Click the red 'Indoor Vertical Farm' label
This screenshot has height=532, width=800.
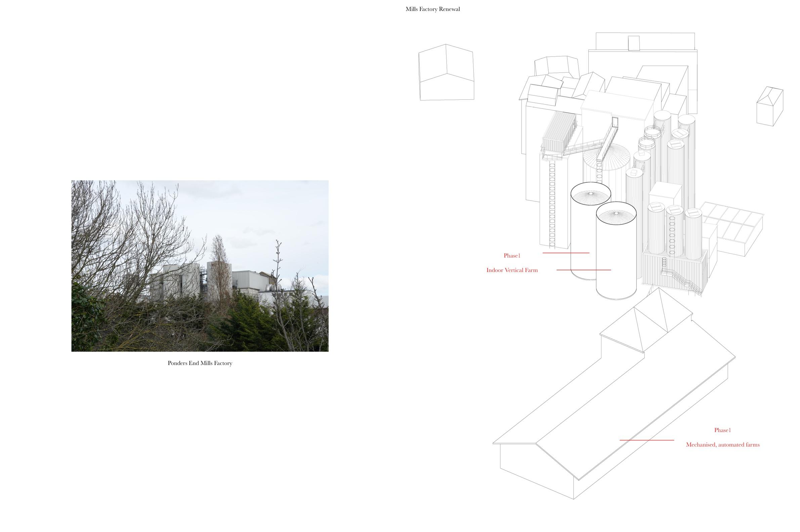point(511,270)
